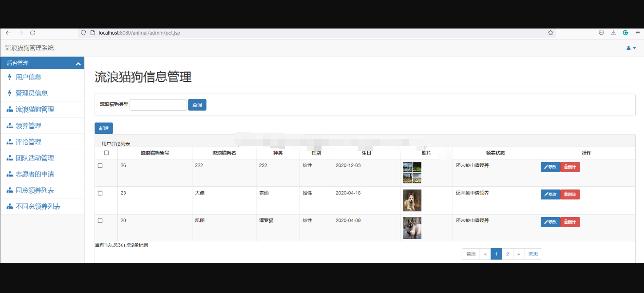This screenshot has height=293, width=644.
Task: Click the green Grammarly extension icon
Action: (625, 33)
